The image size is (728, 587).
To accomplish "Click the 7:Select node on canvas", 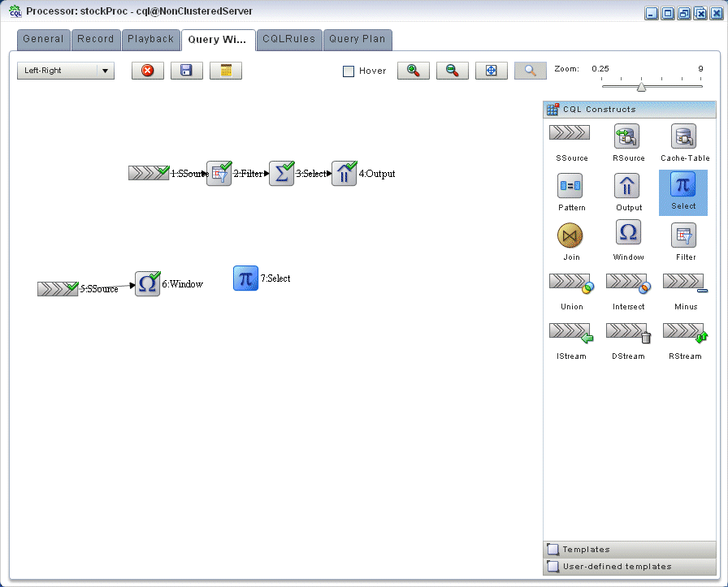I will coord(245,278).
